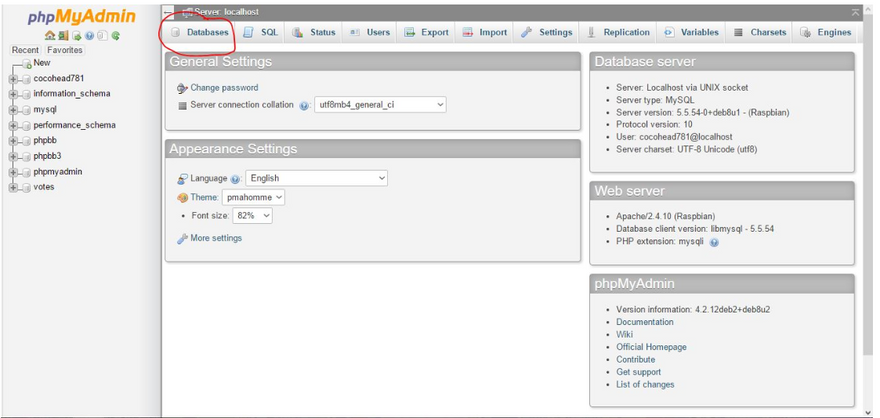
Task: Click the database icon beside votes
Action: click(26, 187)
